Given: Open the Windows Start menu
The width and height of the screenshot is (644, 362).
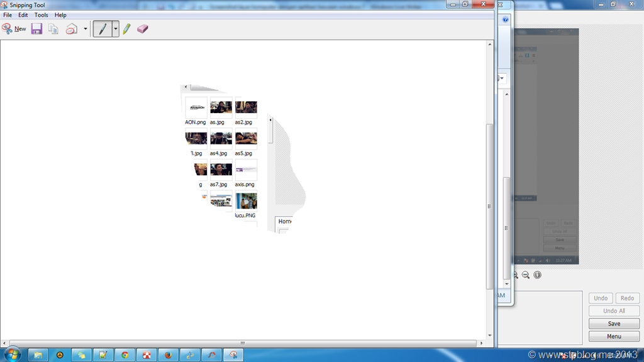Looking at the screenshot, I should point(13,355).
